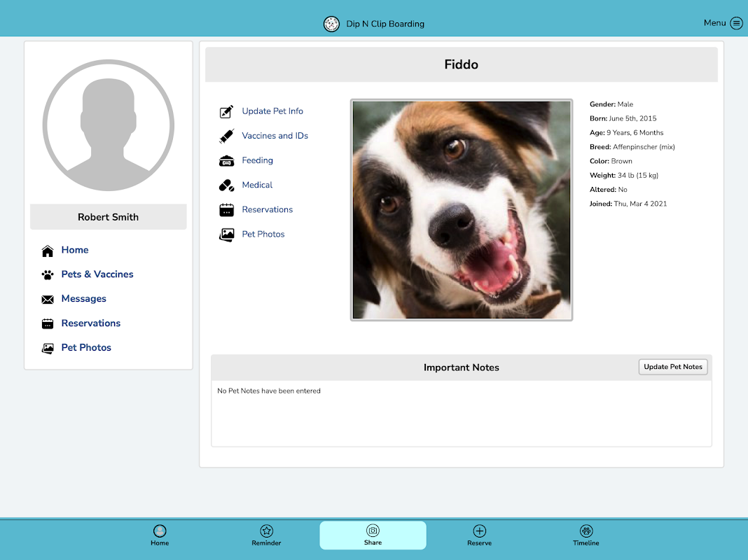748x560 pixels.
Task: Click the Update Pet Notes button
Action: [672, 367]
